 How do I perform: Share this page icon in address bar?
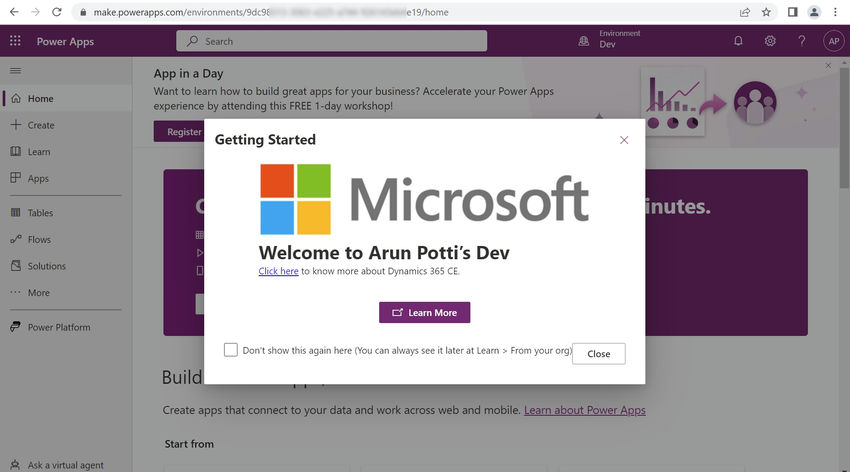pos(745,12)
